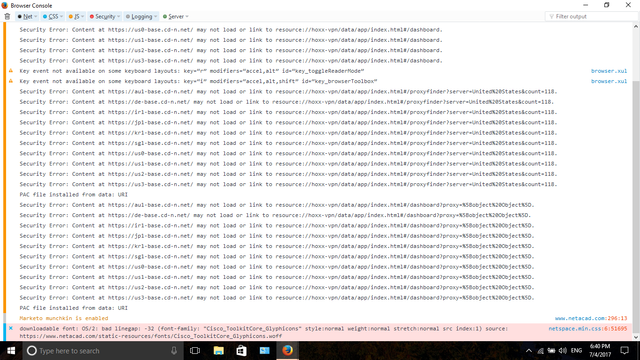
Task: Focus the Filter output search box
Action: pos(591,16)
